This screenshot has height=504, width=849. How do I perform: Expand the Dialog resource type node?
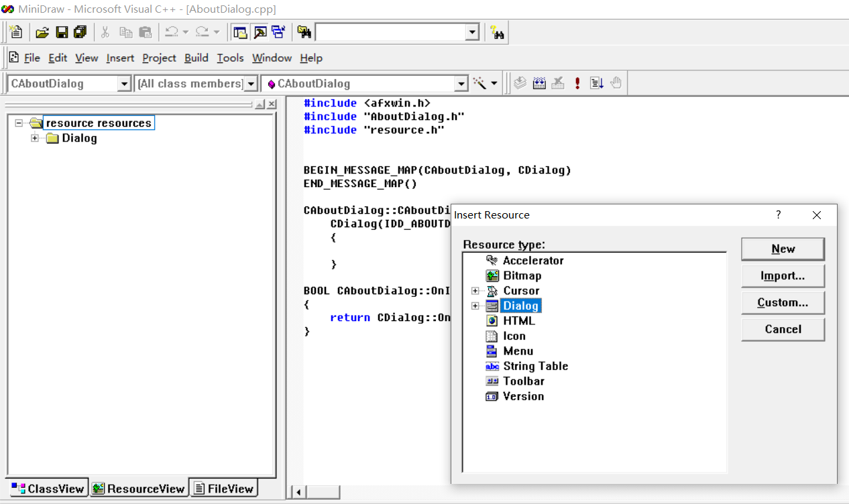pyautogui.click(x=475, y=306)
